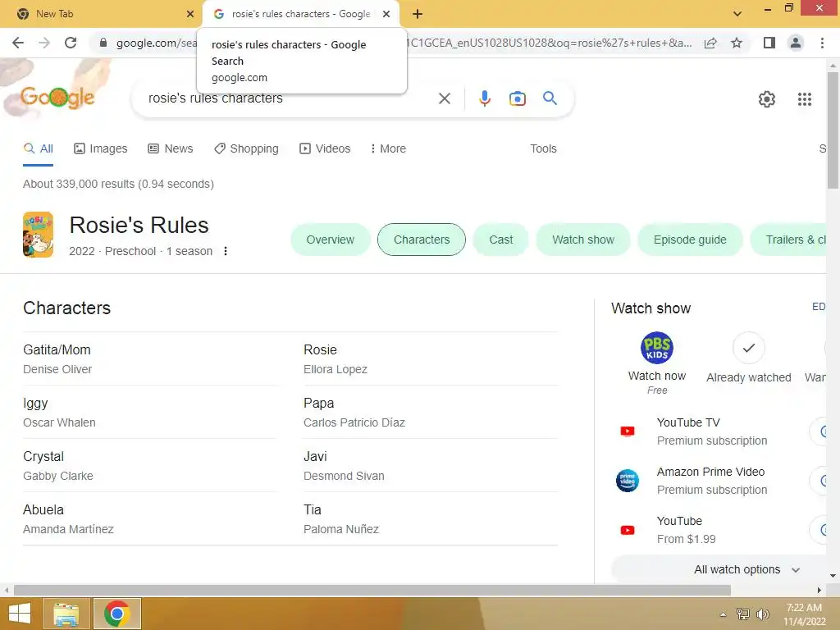Click the Google doodle logo
Viewport: 840px width, 630px height.
pyautogui.click(x=57, y=98)
